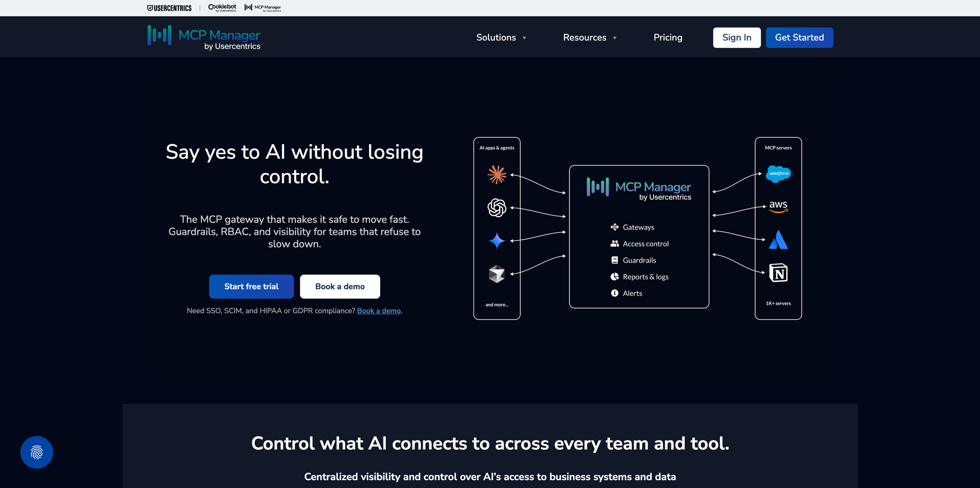Screen dimensions: 980x488
Task: Click the OpenAI ChatGPT icon in diagram
Action: 497,208
